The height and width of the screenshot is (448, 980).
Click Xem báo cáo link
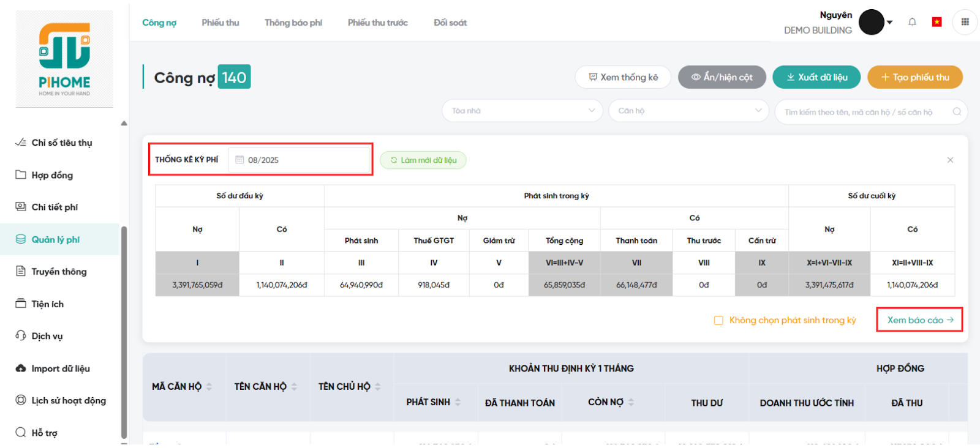919,320
